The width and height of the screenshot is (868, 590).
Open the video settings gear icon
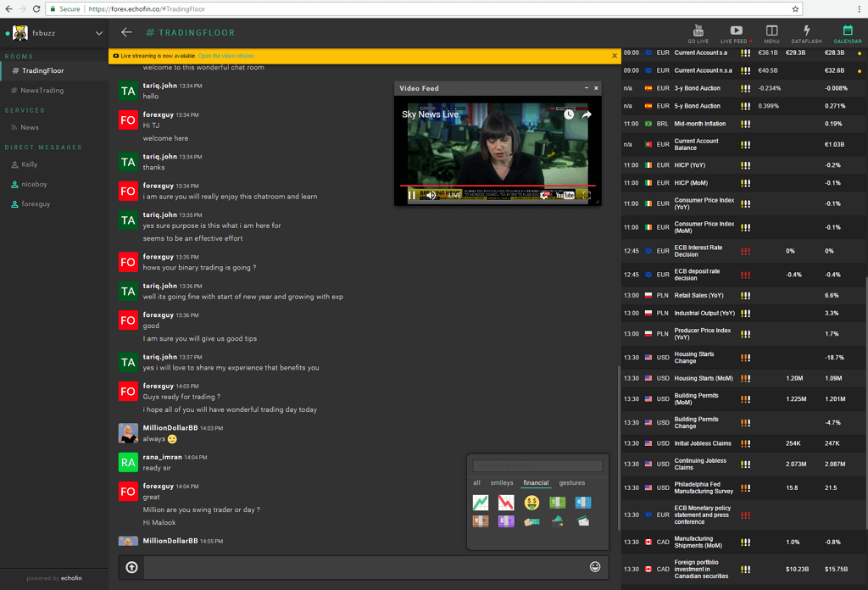pos(545,195)
